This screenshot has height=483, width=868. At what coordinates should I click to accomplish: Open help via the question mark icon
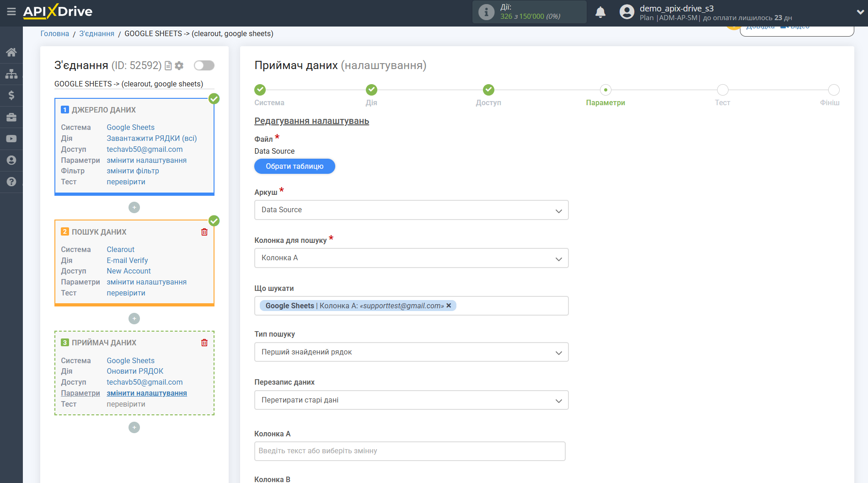click(x=11, y=182)
